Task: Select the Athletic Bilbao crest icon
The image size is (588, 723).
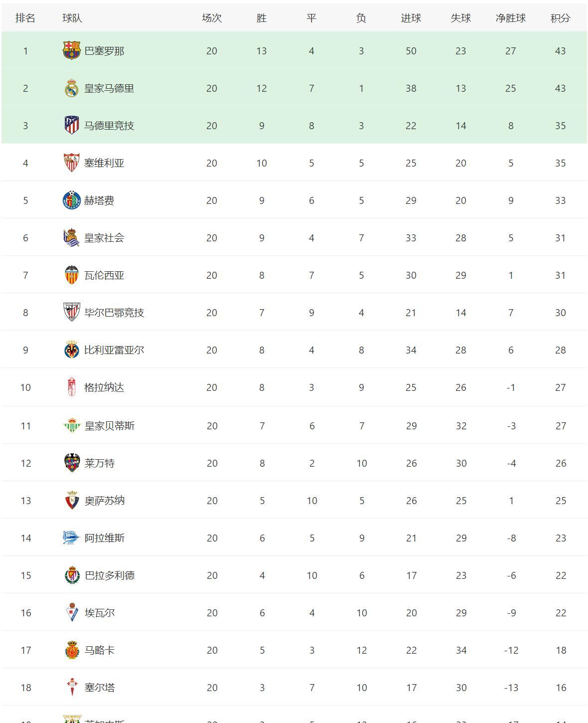Action: (72, 312)
